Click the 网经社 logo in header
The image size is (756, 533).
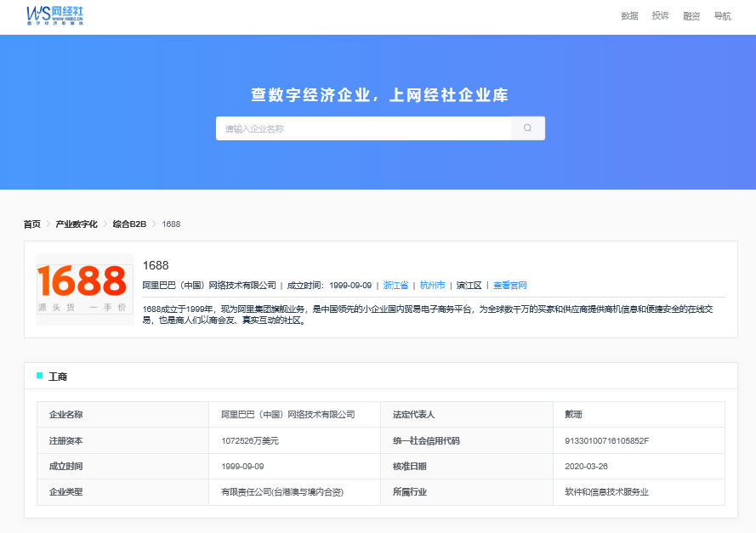pos(55,14)
